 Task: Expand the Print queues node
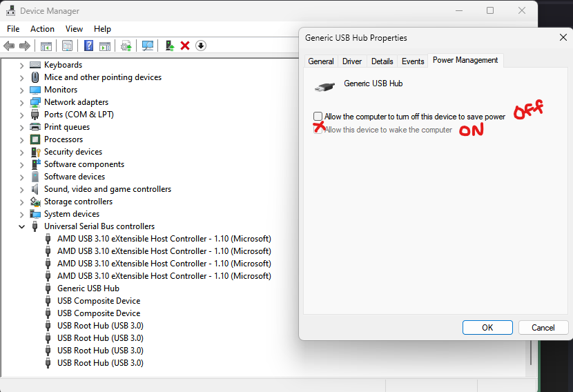click(x=21, y=128)
